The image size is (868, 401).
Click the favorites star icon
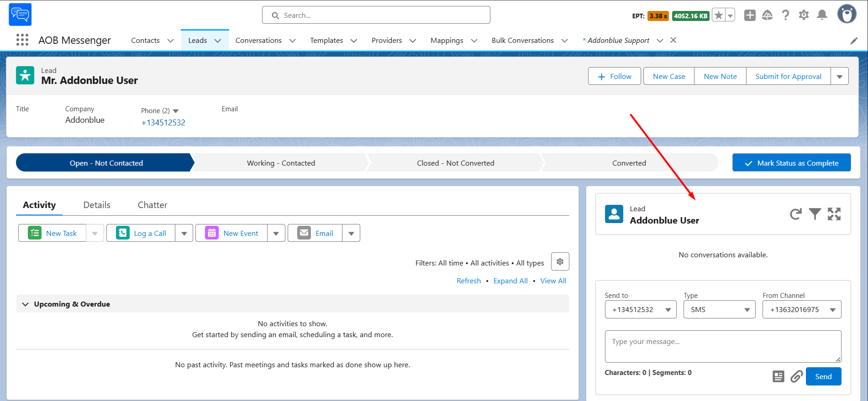(x=719, y=16)
